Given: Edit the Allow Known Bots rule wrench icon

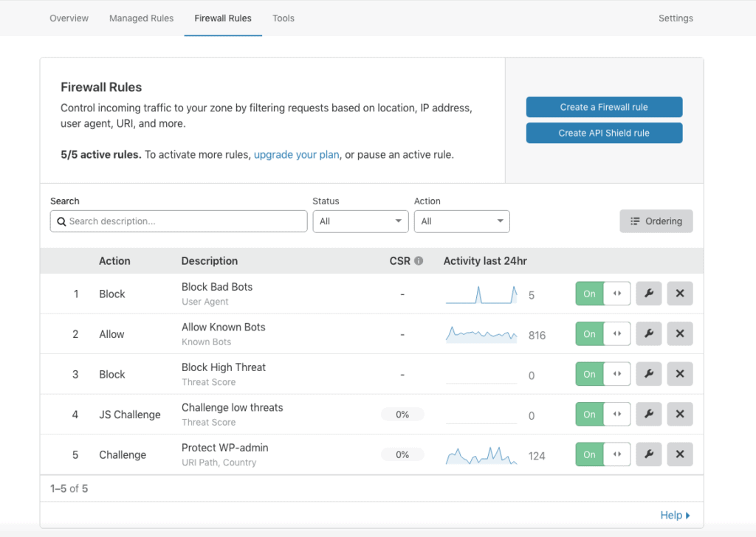Looking at the screenshot, I should 648,333.
